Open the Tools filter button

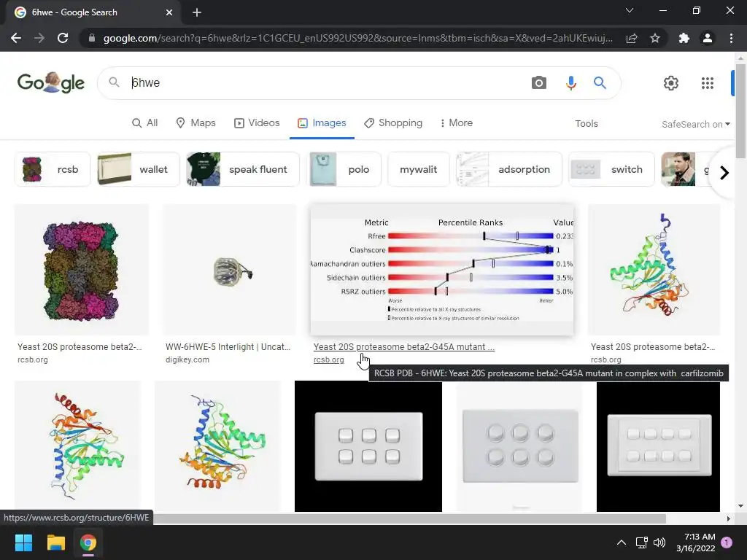tap(586, 123)
